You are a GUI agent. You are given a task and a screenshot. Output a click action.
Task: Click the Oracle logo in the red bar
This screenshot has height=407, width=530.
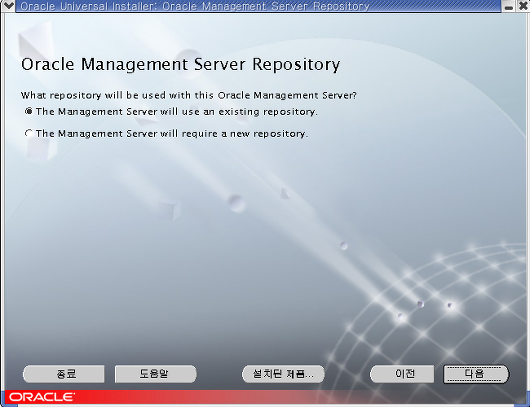click(x=42, y=397)
